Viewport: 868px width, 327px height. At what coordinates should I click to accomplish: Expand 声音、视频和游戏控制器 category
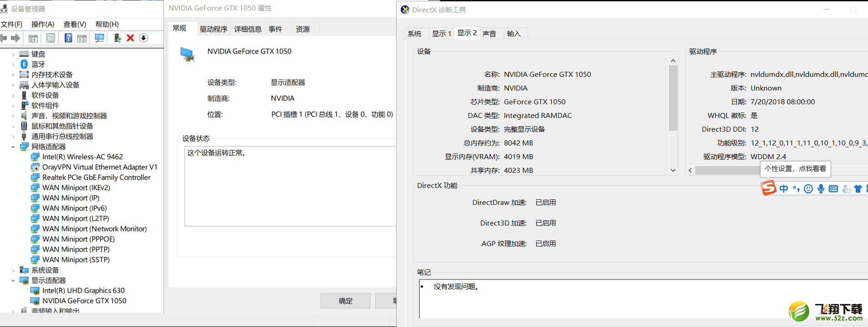pyautogui.click(x=13, y=116)
